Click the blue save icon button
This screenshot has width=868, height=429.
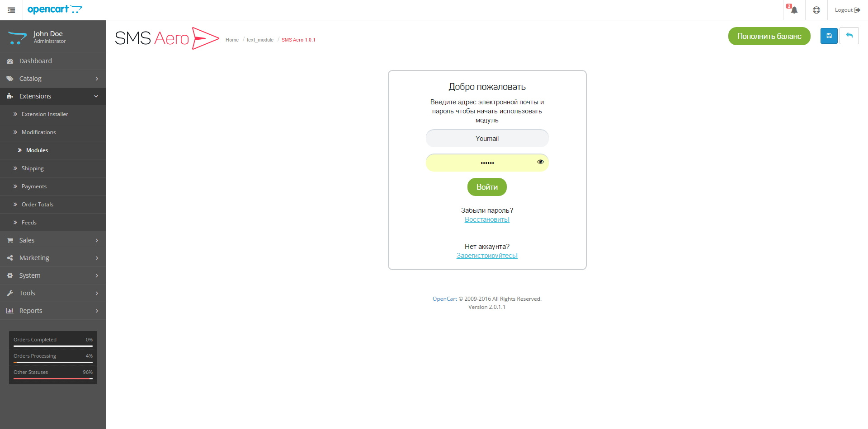tap(829, 36)
